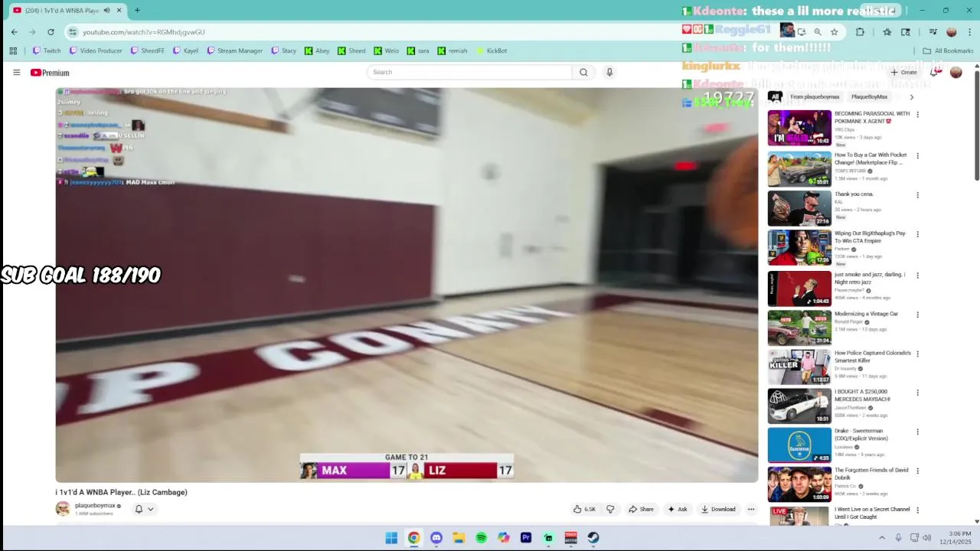This screenshot has width=980, height=551.
Task: Open 'Wiping Out BigXthaplug's Pay-To-Win GTA Empire' thumbnail
Action: [x=799, y=248]
